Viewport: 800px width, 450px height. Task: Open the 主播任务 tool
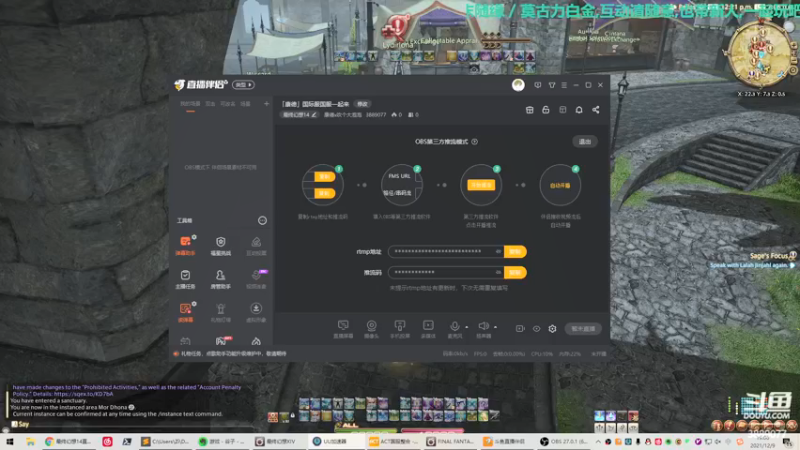[185, 279]
